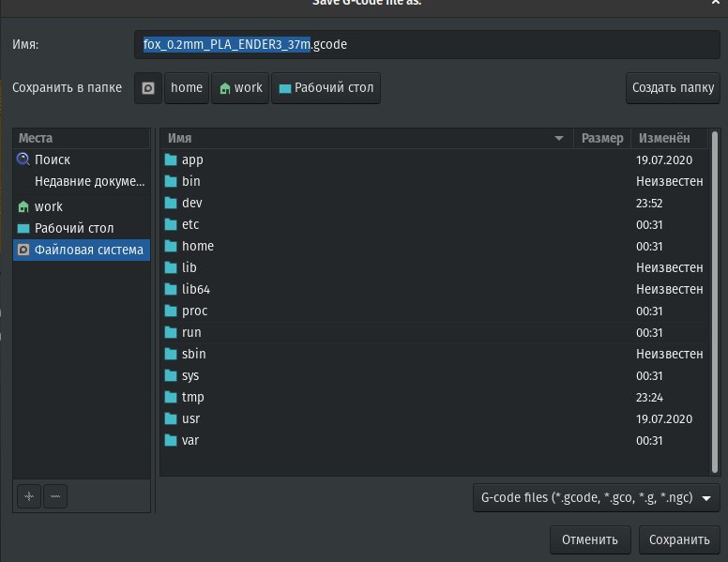Sort by the Размер column header

point(602,139)
